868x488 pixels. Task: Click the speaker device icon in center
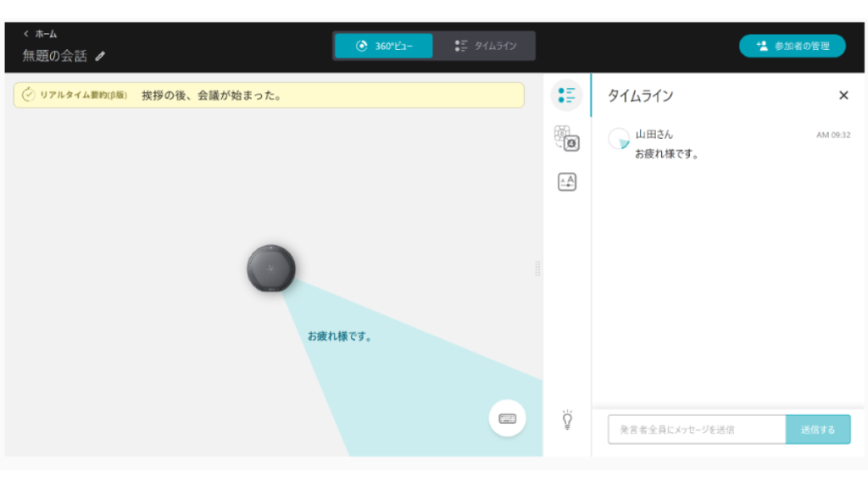click(271, 269)
